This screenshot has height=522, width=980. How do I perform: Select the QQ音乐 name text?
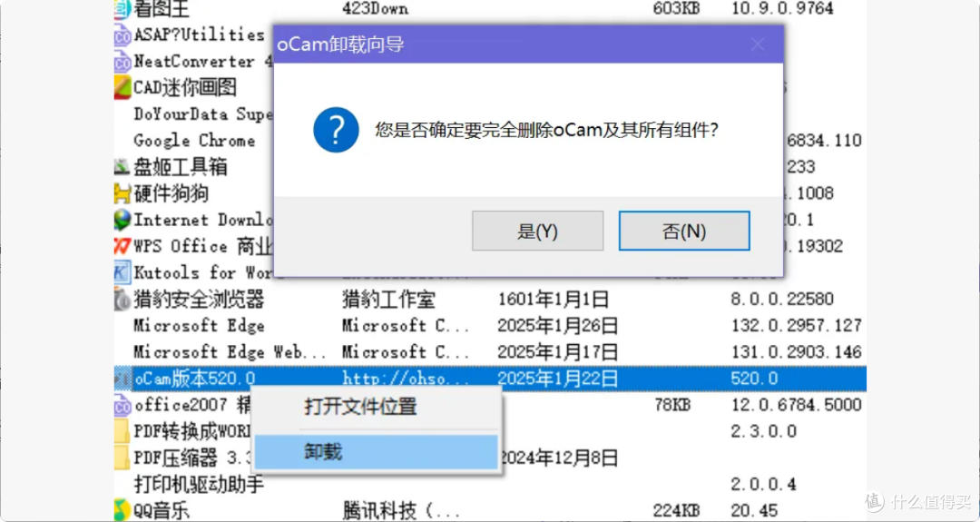(162, 511)
